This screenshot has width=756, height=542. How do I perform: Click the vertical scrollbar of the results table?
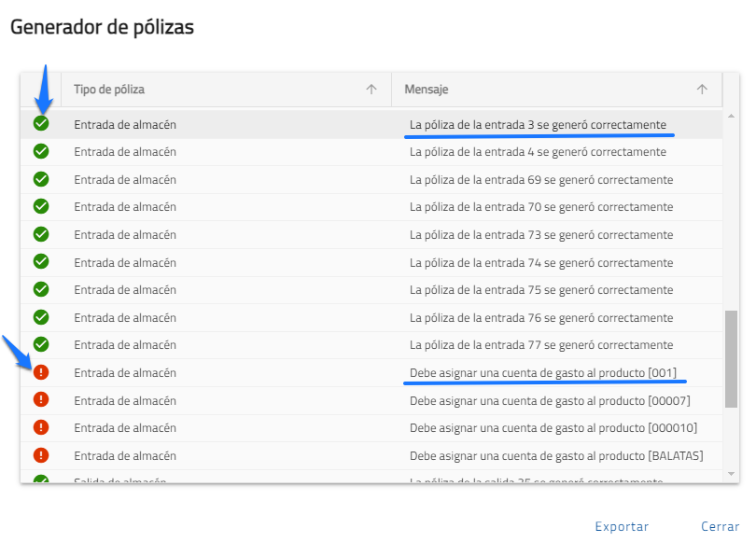point(728,354)
